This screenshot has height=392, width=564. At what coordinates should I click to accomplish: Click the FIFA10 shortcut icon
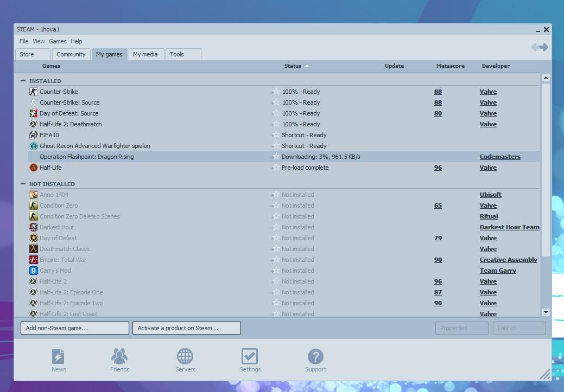point(34,135)
